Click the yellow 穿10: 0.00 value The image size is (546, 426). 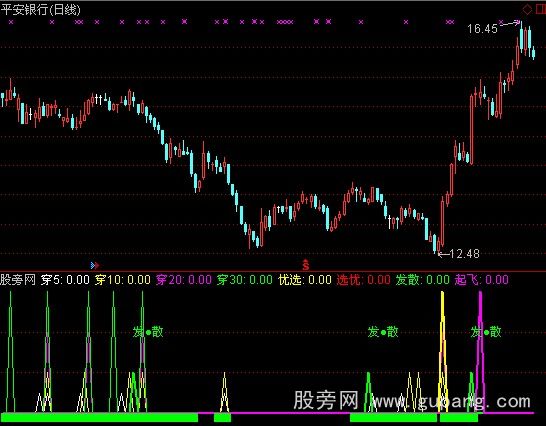[x=123, y=279]
